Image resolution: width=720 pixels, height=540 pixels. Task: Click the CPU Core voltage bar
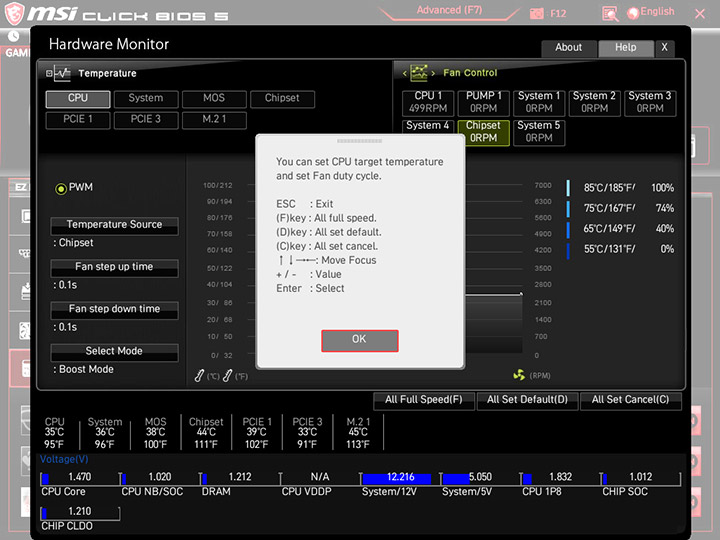point(80,478)
